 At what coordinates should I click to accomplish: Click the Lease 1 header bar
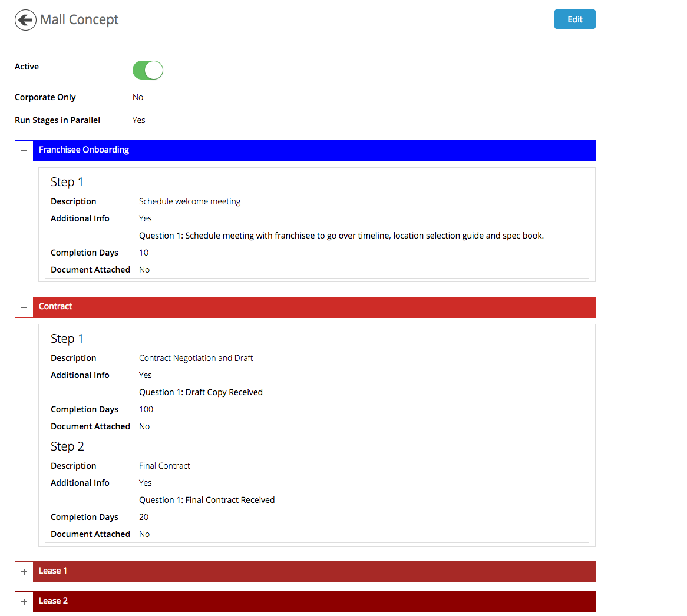tap(314, 572)
